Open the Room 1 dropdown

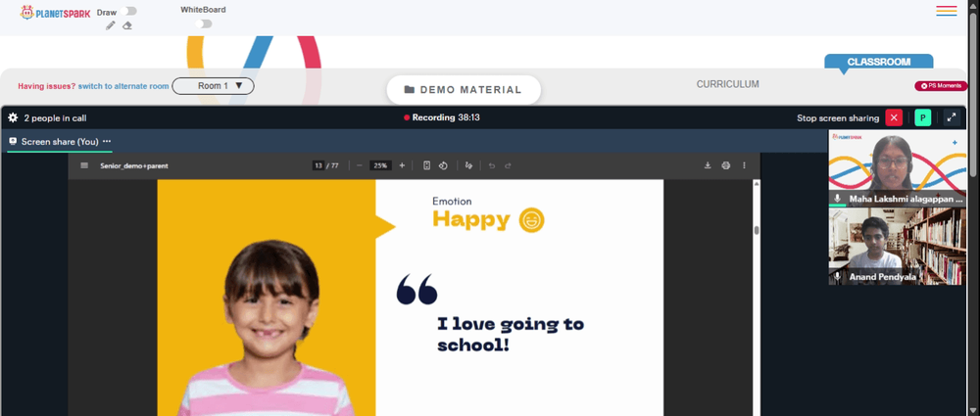coord(213,86)
